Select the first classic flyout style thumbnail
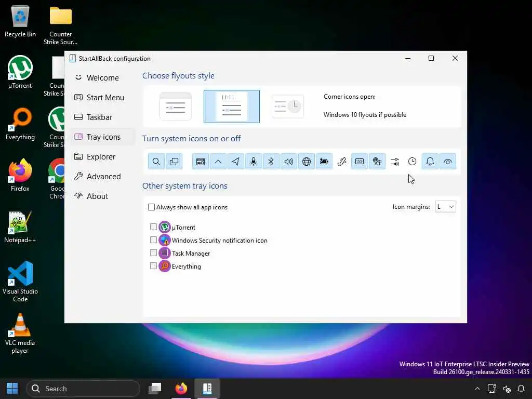 point(176,107)
